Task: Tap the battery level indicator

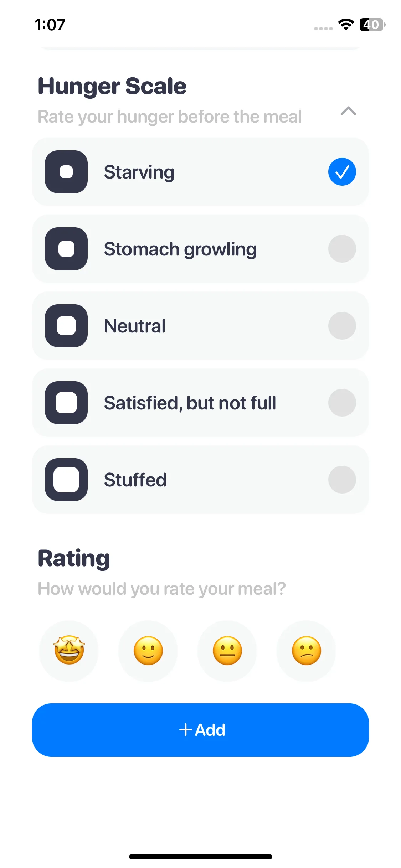Action: click(x=372, y=25)
